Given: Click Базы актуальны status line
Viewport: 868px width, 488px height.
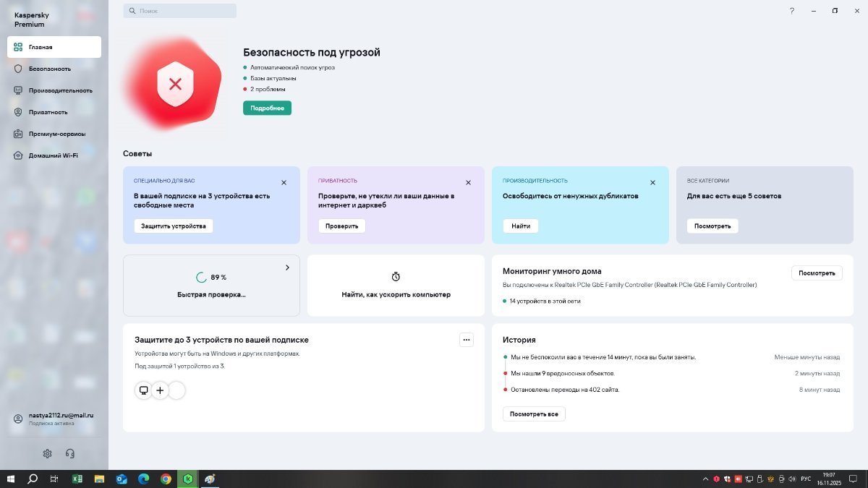Looking at the screenshot, I should [273, 78].
